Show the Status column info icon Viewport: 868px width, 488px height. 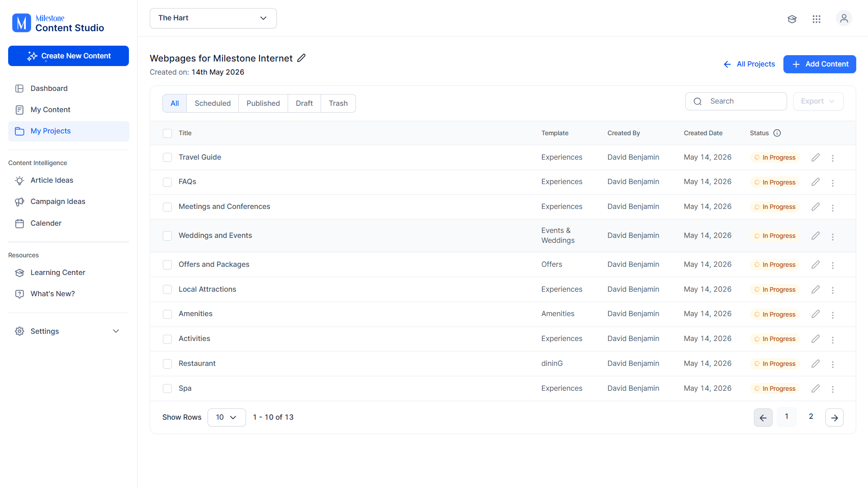click(x=777, y=133)
